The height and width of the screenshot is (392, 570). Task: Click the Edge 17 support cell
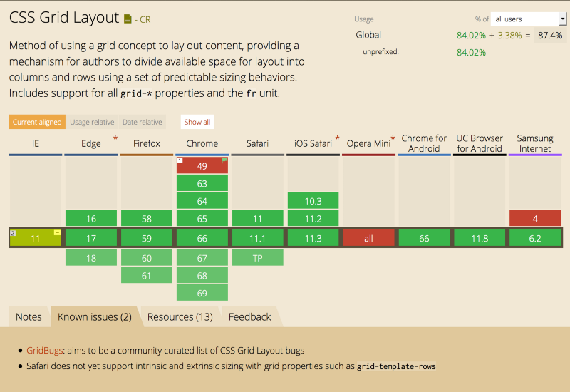pos(91,238)
